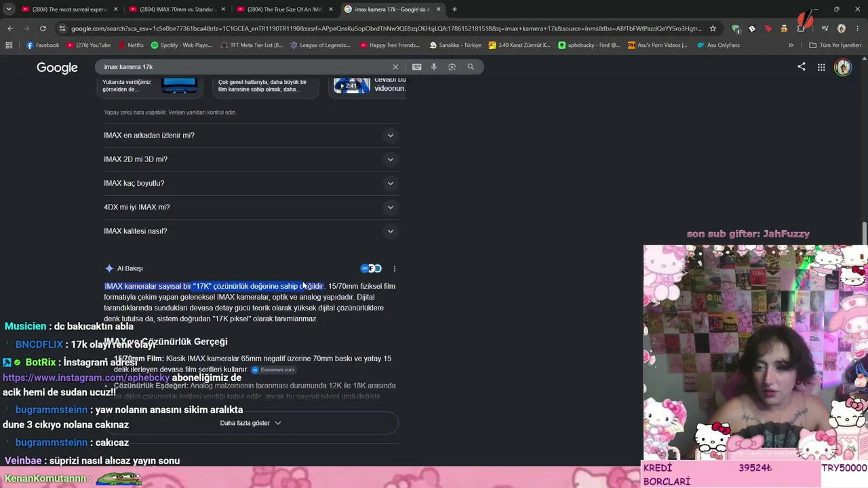Open the Google apps grid
The height and width of the screenshot is (488, 868).
(821, 67)
